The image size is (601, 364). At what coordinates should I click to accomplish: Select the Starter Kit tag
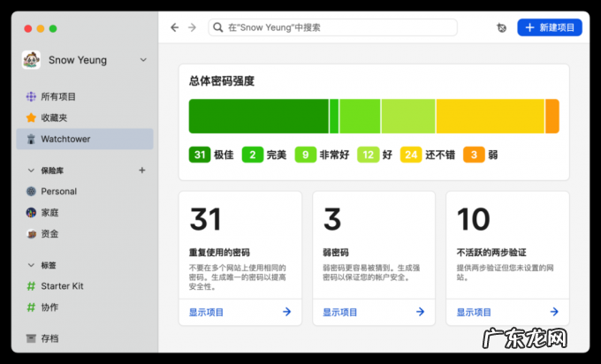click(85, 286)
